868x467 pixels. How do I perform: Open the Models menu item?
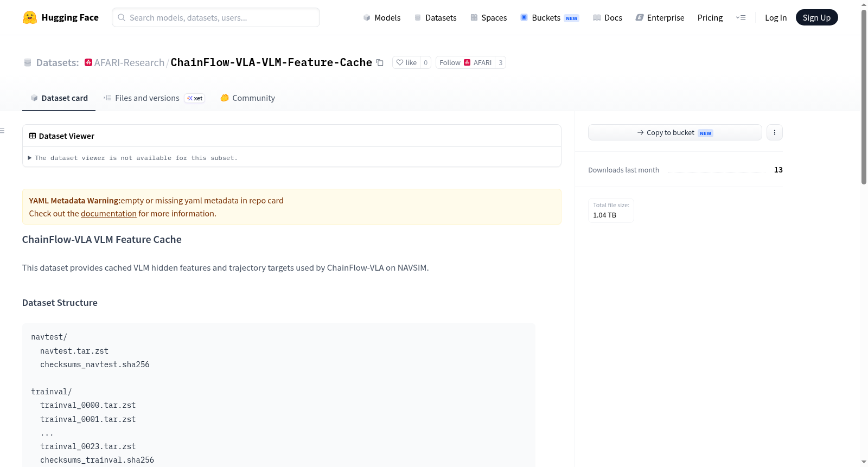click(x=382, y=17)
